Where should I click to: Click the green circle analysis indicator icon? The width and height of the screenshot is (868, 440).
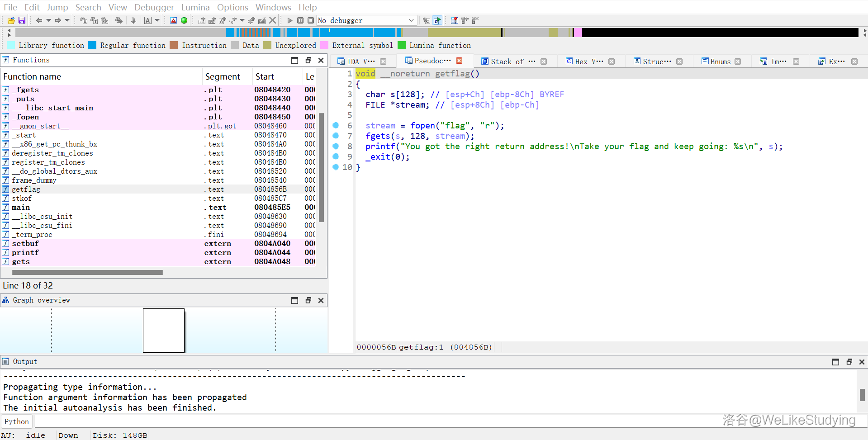click(184, 20)
